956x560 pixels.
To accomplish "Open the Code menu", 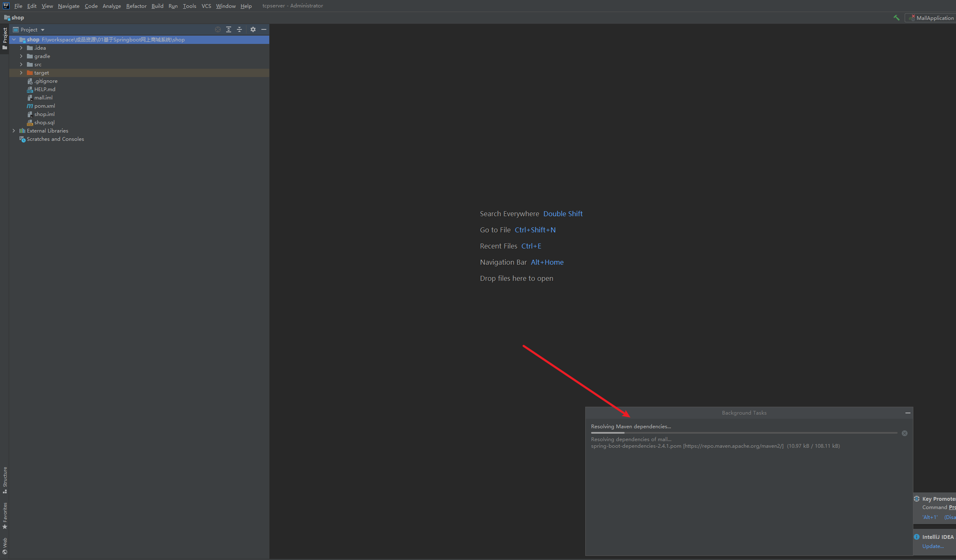I will pyautogui.click(x=91, y=6).
